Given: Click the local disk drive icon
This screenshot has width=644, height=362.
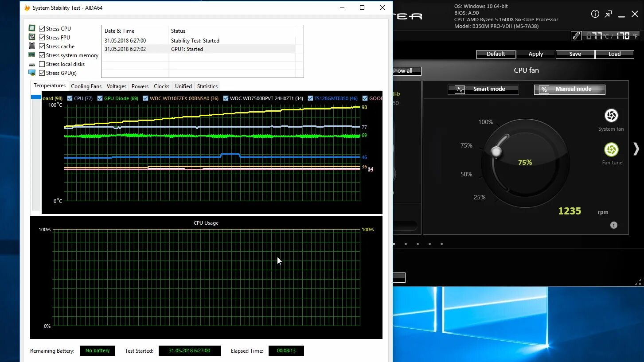Looking at the screenshot, I should pyautogui.click(x=32, y=64).
